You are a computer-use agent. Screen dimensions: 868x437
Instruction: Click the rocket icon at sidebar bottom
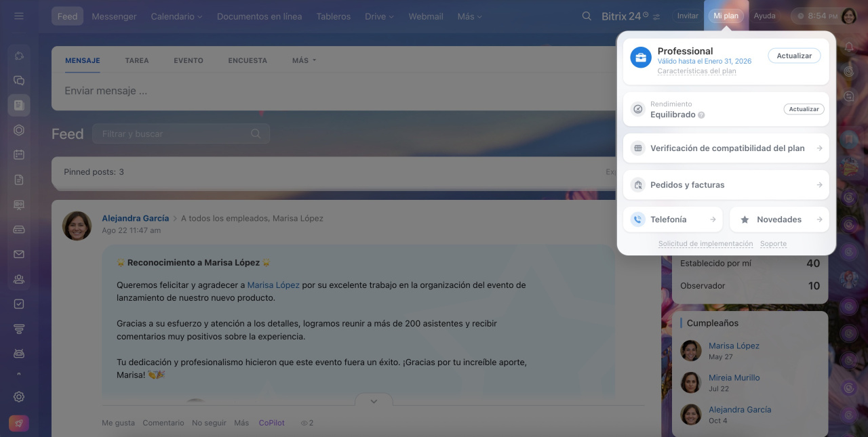tap(19, 423)
